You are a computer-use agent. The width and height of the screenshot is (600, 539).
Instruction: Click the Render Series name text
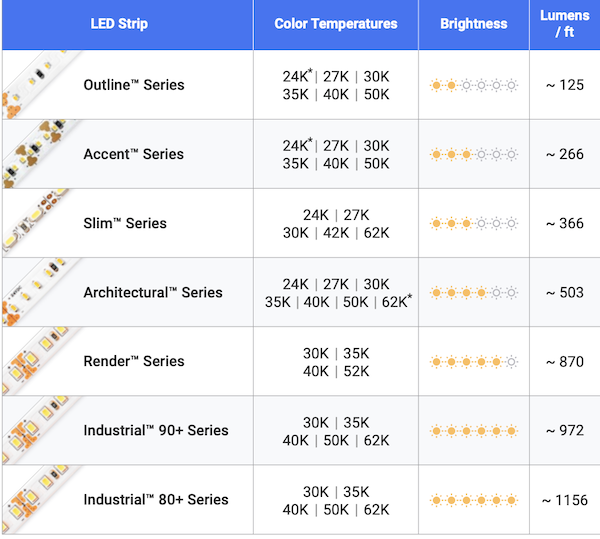pos(133,361)
